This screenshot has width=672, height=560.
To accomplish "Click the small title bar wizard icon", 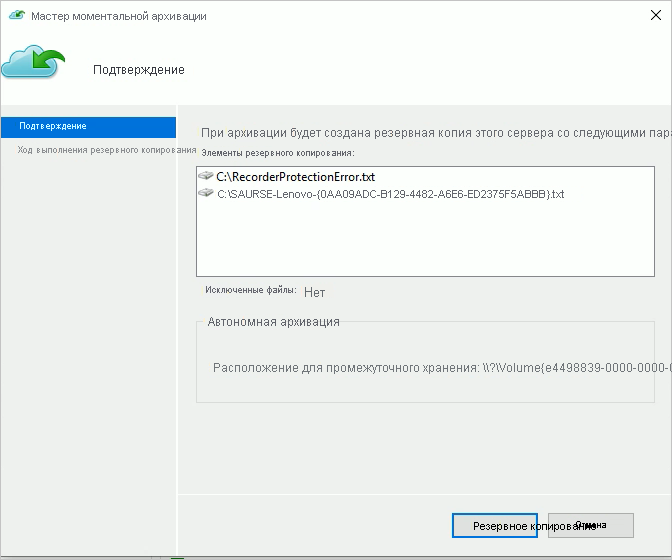I will (17, 15).
